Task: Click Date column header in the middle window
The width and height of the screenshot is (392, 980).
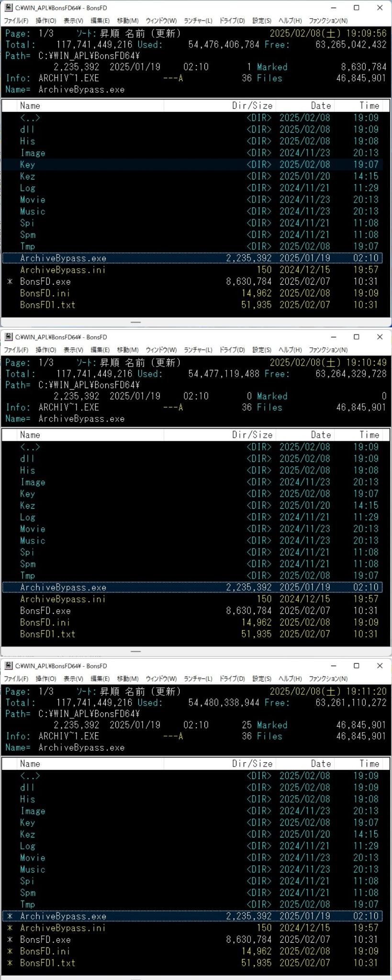Action: pyautogui.click(x=320, y=435)
